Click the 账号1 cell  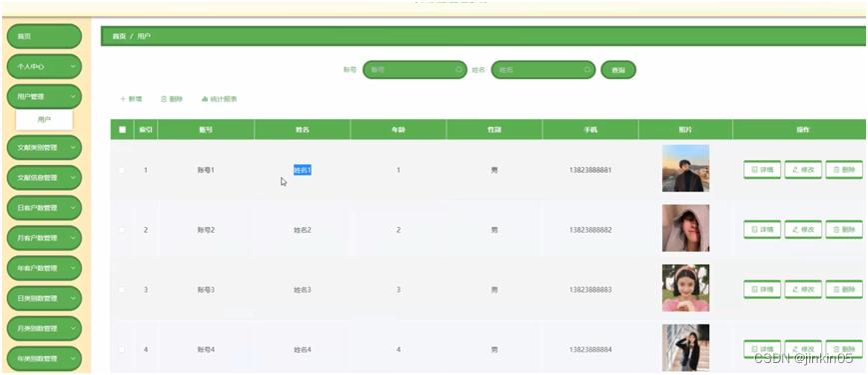pos(206,170)
